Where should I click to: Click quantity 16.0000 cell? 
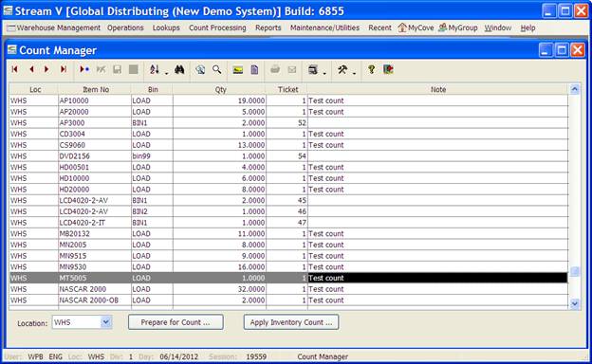coord(219,267)
